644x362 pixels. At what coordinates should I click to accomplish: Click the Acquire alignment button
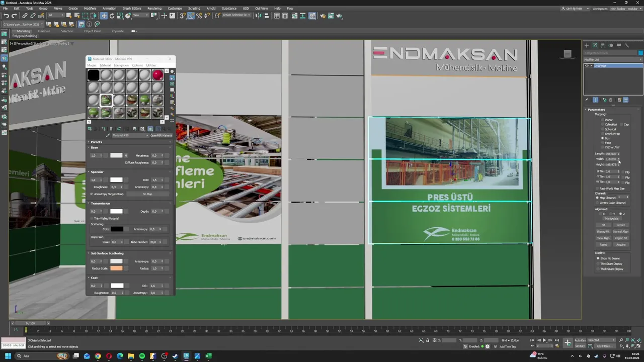pos(621,245)
